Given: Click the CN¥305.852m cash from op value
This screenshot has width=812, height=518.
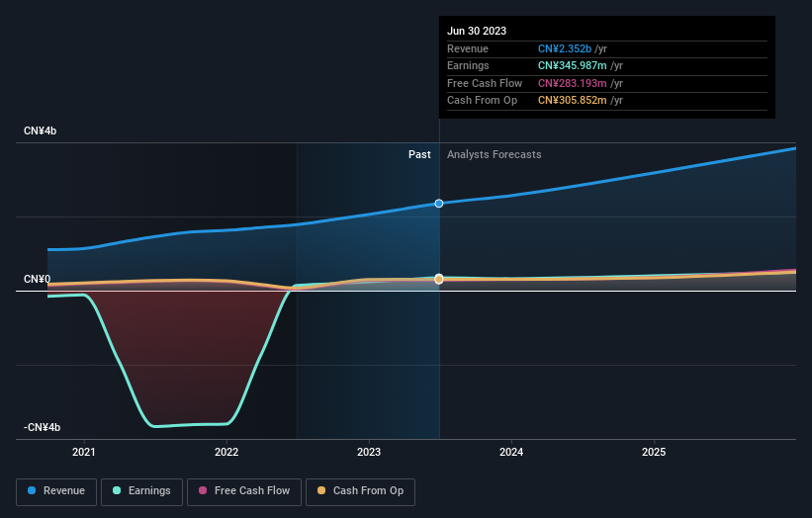Looking at the screenshot, I should [x=573, y=101].
